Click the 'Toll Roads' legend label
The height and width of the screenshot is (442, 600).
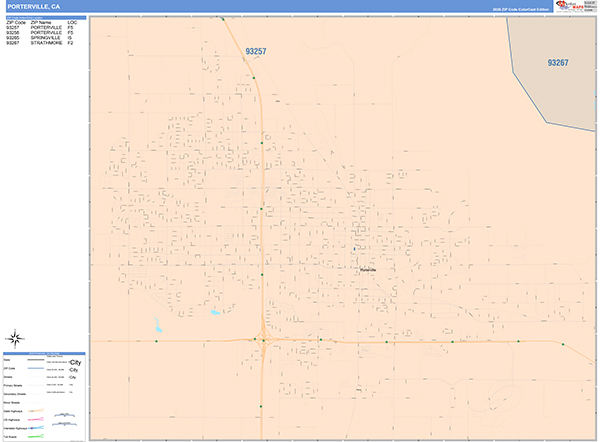10,437
